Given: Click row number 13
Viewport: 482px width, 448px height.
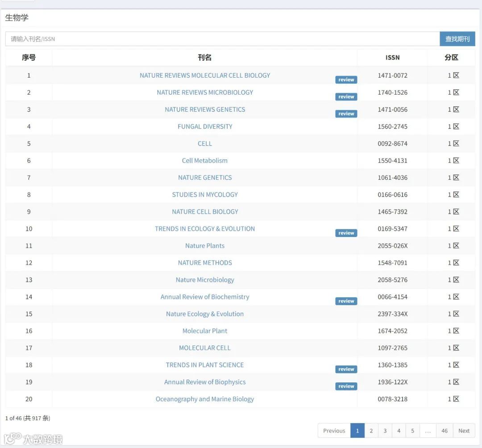Looking at the screenshot, I should 29,280.
